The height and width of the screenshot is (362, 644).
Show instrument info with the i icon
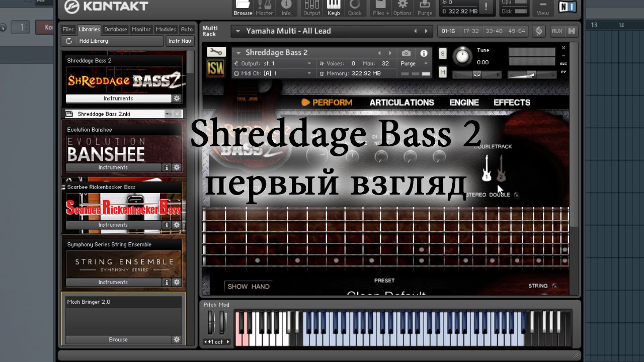pyautogui.click(x=424, y=53)
